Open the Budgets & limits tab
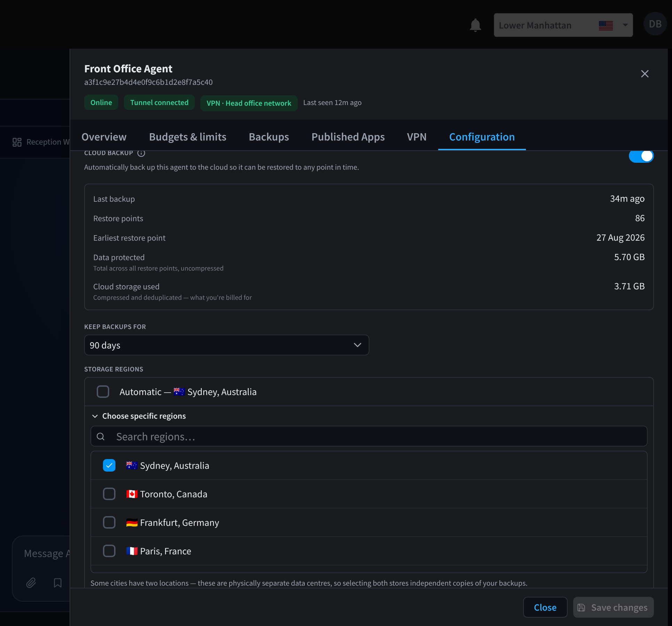 pyautogui.click(x=188, y=137)
